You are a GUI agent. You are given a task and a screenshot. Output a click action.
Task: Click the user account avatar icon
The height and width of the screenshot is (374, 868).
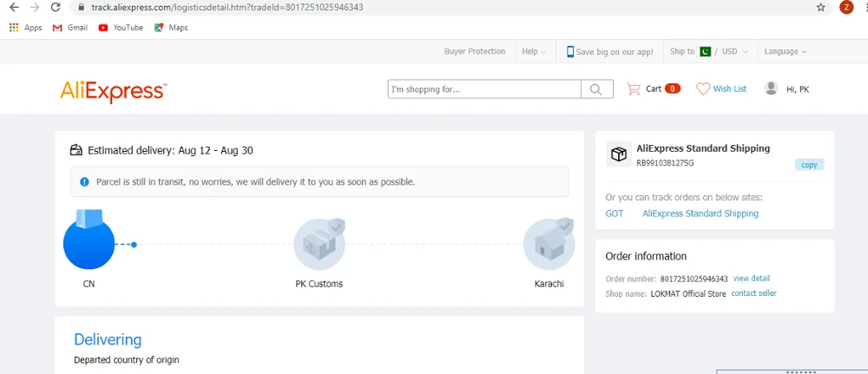[x=771, y=88]
